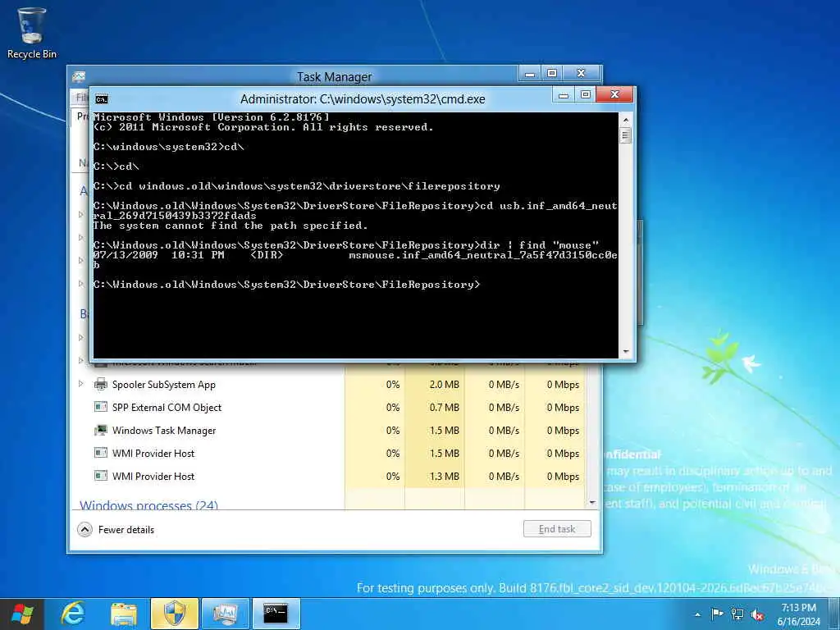Viewport: 840px width, 630px height.
Task: Click 0.7 MB memory value for SPP
Action: (x=444, y=408)
